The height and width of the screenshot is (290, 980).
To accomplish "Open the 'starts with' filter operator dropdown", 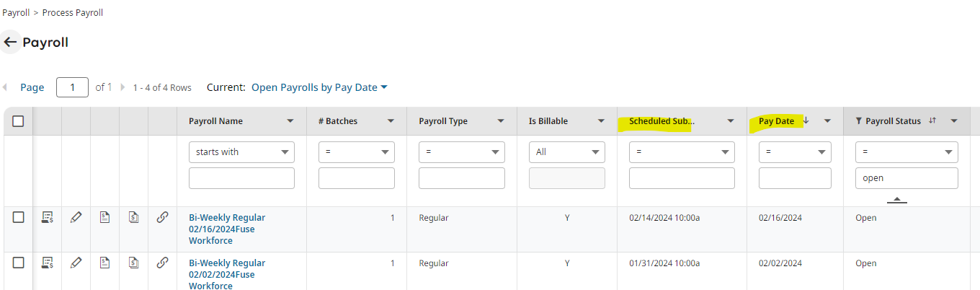I will pos(241,152).
